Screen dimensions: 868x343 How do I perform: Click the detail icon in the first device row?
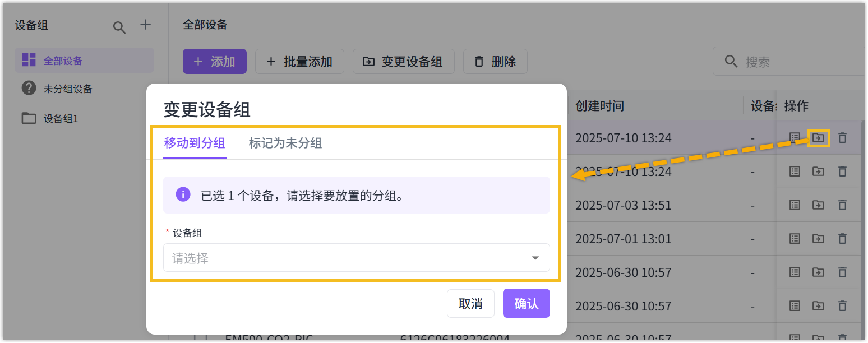795,138
